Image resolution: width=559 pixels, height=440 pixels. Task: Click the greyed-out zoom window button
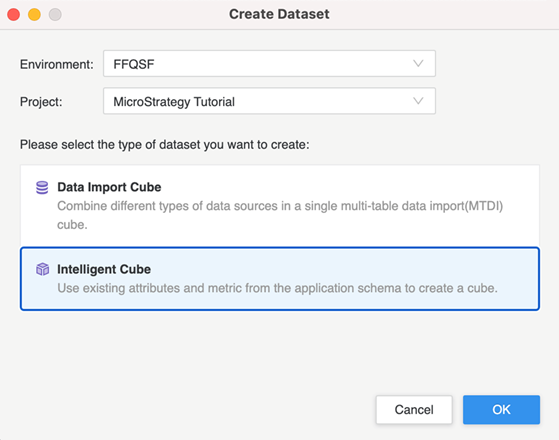click(55, 15)
